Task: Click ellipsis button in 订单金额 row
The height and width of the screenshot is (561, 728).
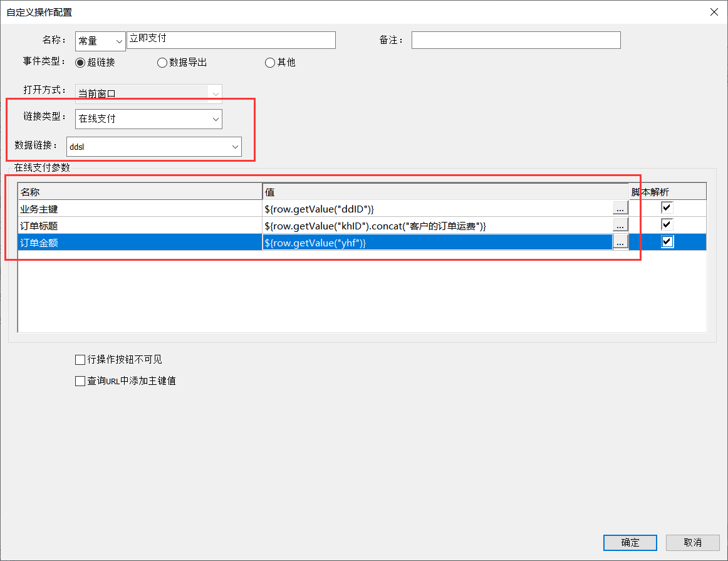Action: pyautogui.click(x=620, y=242)
